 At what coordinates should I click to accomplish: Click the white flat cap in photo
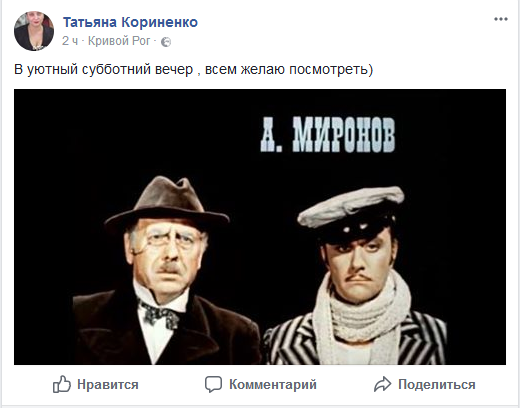click(x=351, y=207)
